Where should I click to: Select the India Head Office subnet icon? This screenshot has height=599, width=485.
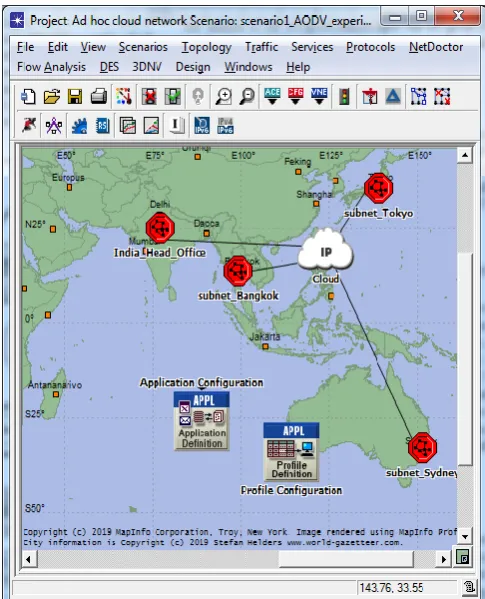(160, 228)
